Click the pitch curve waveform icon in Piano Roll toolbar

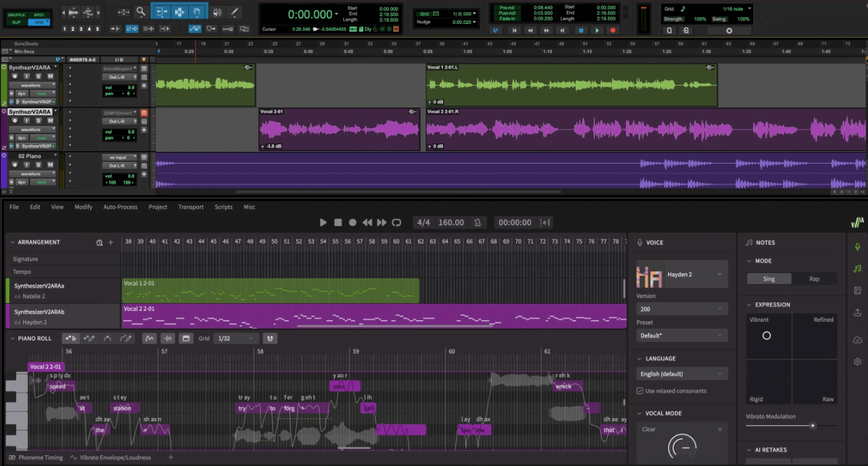pyautogui.click(x=149, y=338)
